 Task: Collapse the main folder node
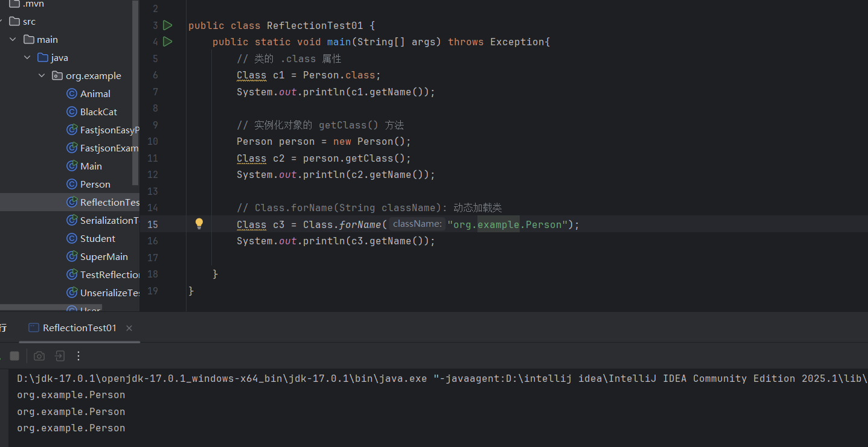pyautogui.click(x=13, y=40)
